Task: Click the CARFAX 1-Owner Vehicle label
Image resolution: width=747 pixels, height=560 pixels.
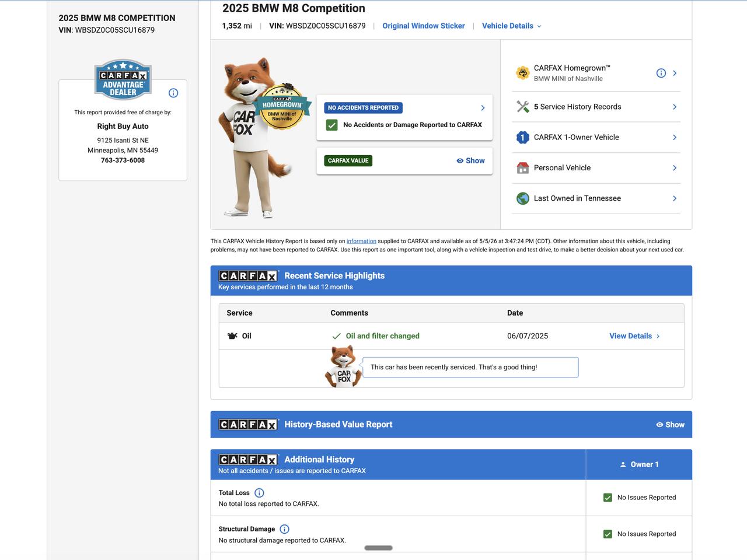Action: 577,137
